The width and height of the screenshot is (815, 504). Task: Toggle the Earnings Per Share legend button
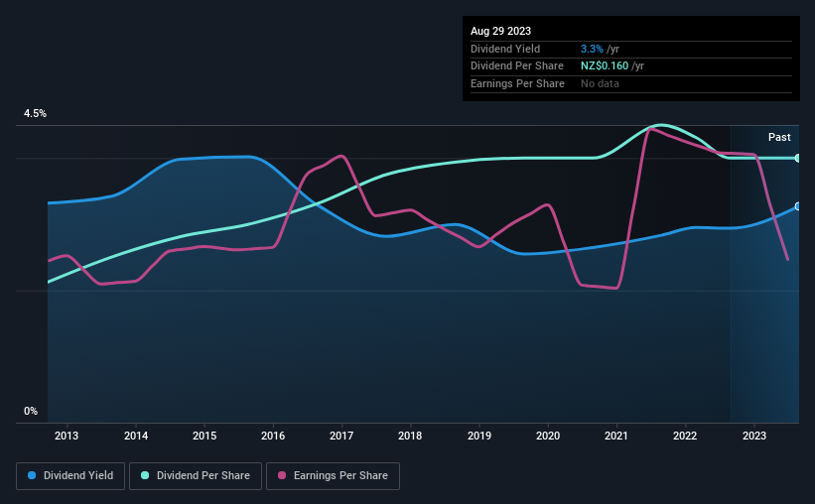(333, 476)
